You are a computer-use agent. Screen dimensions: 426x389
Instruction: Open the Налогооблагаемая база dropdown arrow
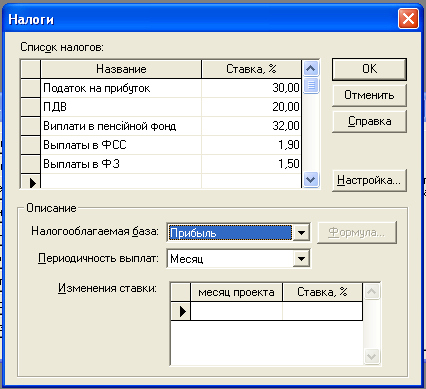301,232
